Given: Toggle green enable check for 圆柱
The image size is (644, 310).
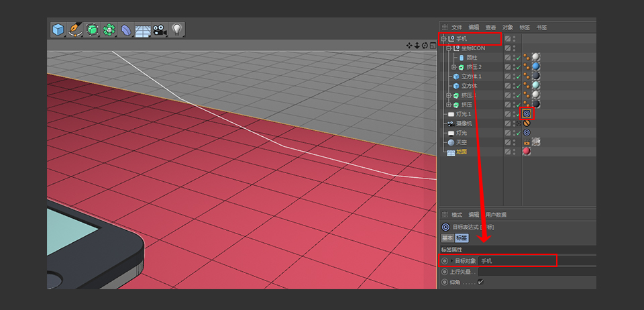Looking at the screenshot, I should 518,58.
